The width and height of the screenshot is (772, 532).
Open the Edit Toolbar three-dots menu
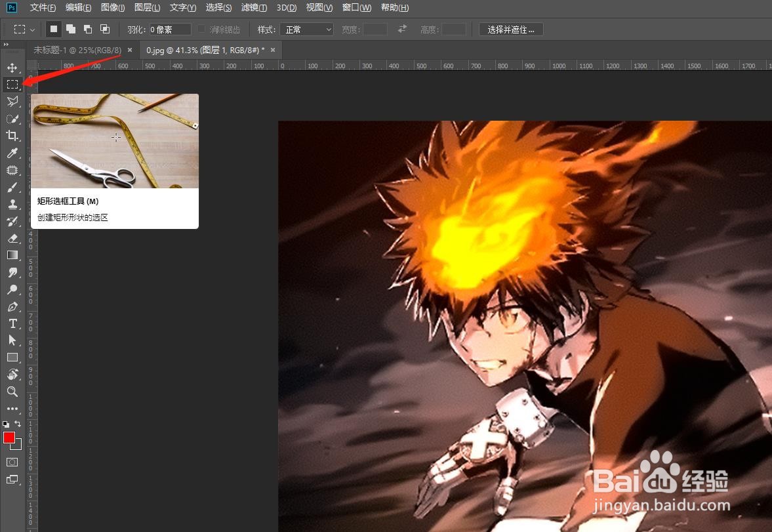tap(12, 409)
